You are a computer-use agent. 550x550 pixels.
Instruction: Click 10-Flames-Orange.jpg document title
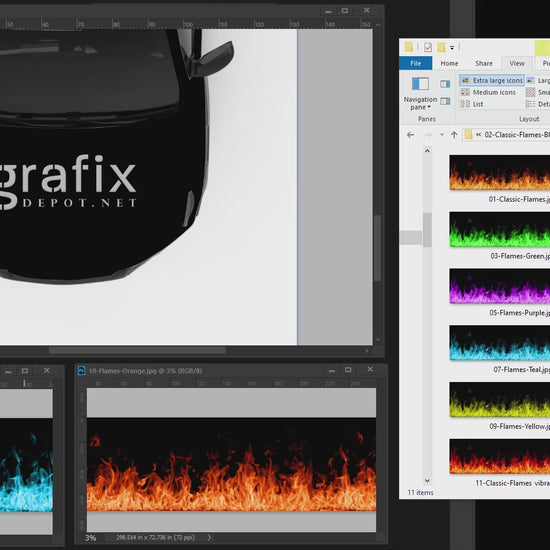tap(145, 371)
